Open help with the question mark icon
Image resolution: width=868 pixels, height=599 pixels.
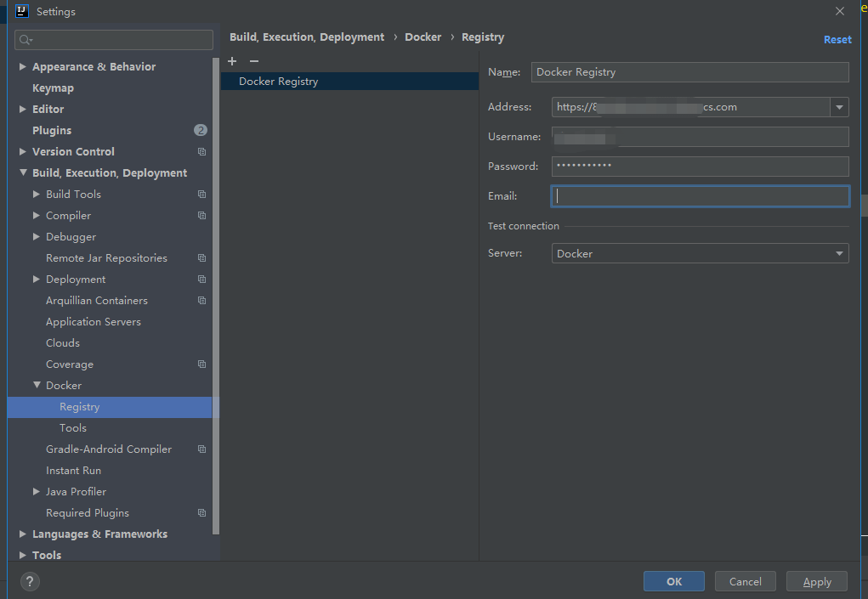pyautogui.click(x=30, y=581)
